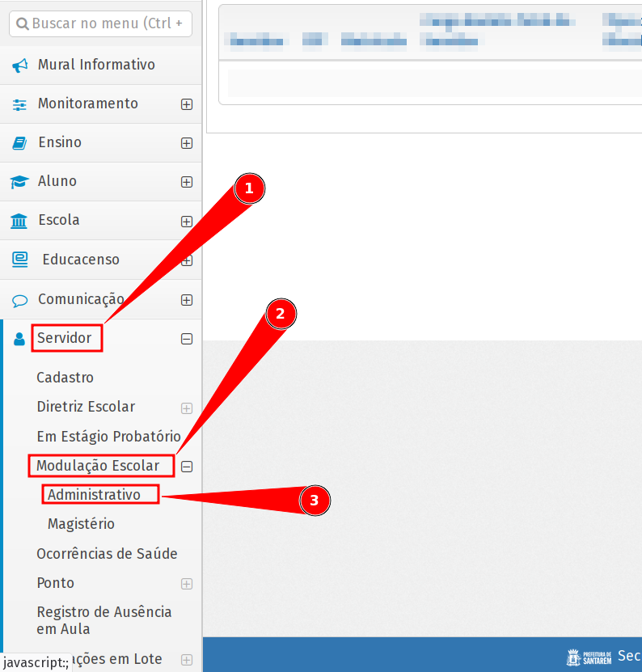The image size is (642, 672).
Task: Open Ocorrências de Saúde page
Action: click(x=107, y=554)
